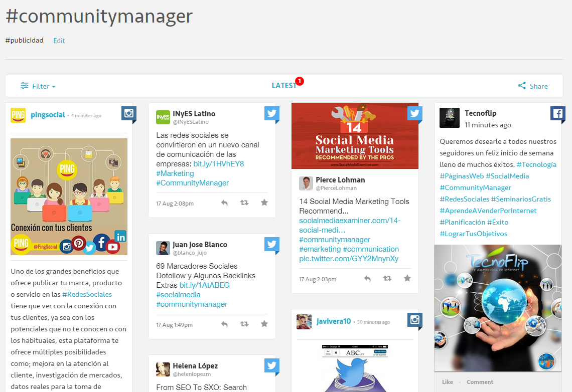
Task: Click #LograrTusObjetivos hashtag
Action: (x=474, y=234)
